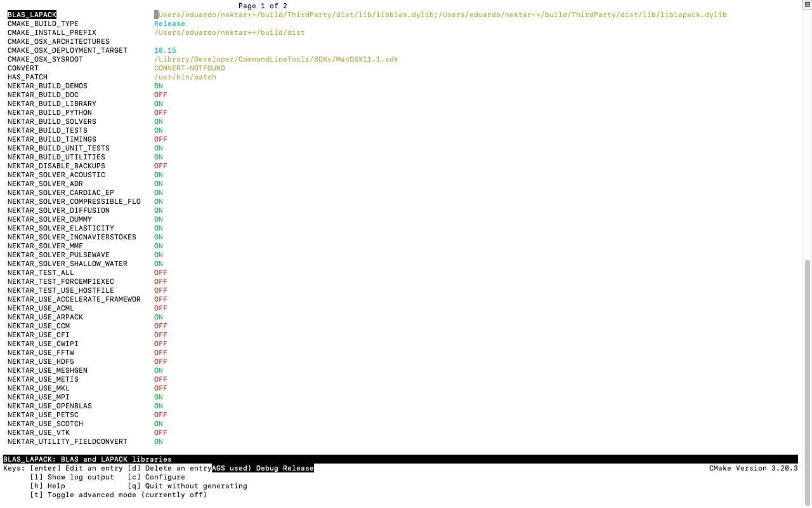Viewport: 812px width, 508px height.
Task: Toggle the NEKTAR_USE_VTK OFF value
Action: (x=160, y=432)
